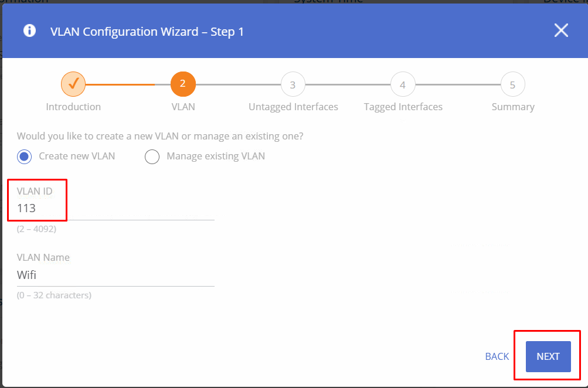Screen dimensions: 588x388
Task: Switch to the Tagged Interfaces step label
Action: pos(403,107)
